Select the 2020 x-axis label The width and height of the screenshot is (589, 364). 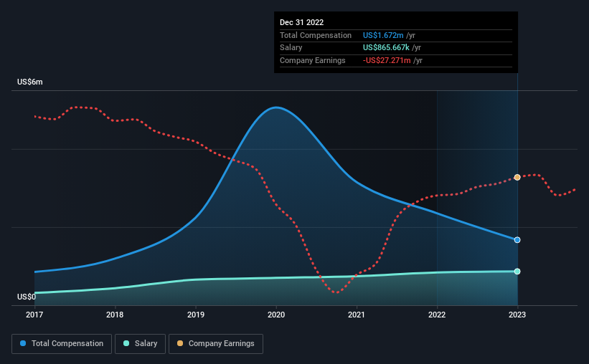[x=276, y=315]
